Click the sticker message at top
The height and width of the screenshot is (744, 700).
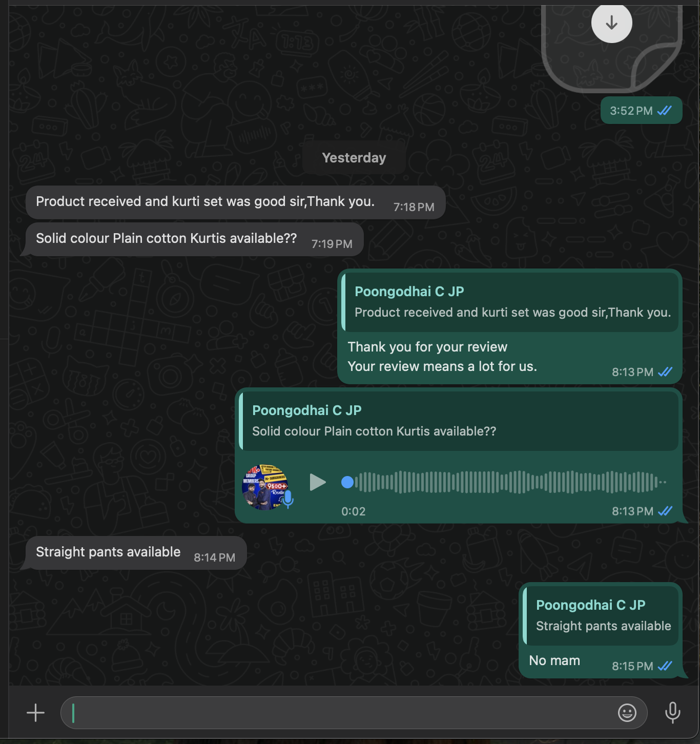[x=611, y=49]
